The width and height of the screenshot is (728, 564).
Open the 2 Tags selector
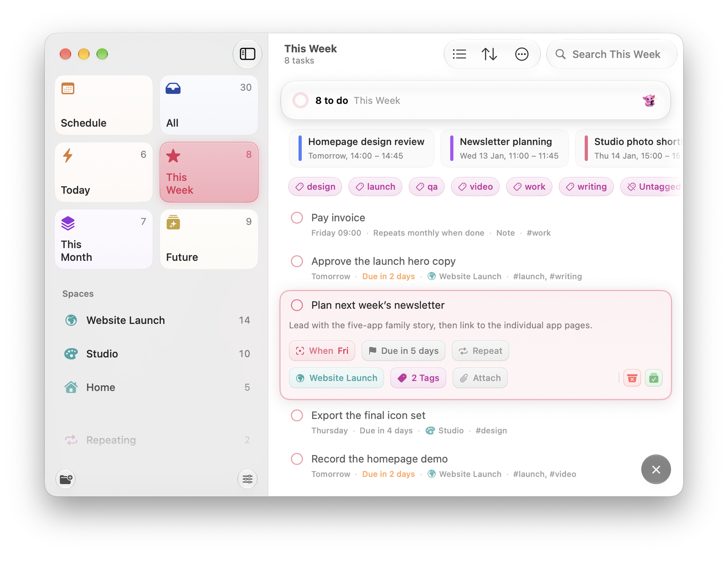click(x=418, y=378)
